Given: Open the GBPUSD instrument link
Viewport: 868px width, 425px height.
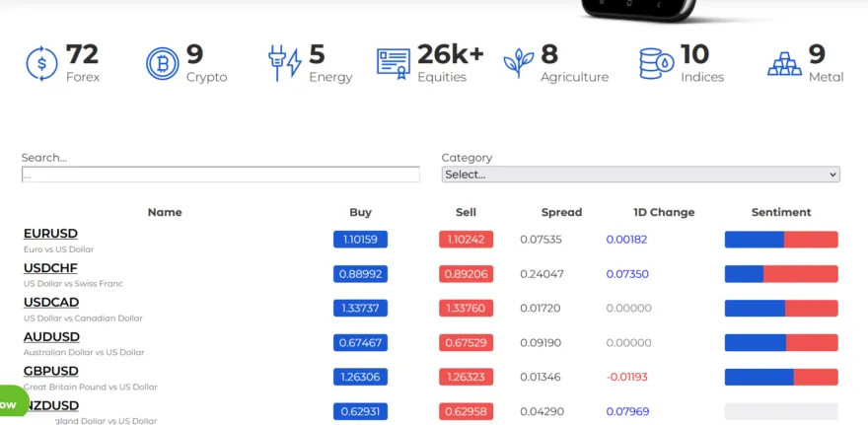Looking at the screenshot, I should (x=50, y=372).
